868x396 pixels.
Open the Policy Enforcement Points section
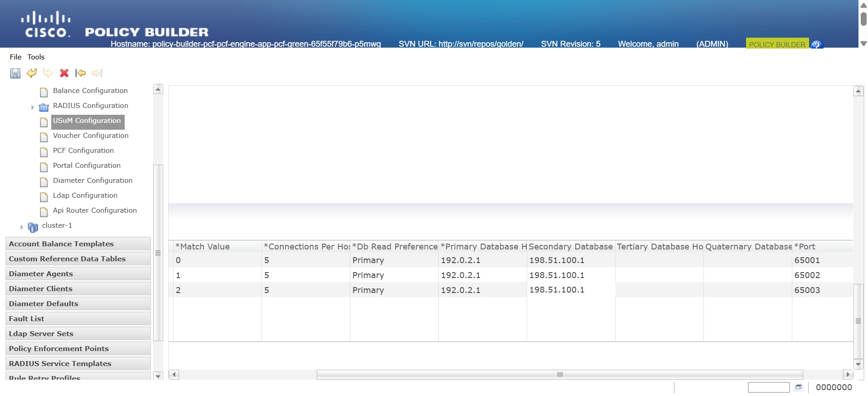pos(78,348)
